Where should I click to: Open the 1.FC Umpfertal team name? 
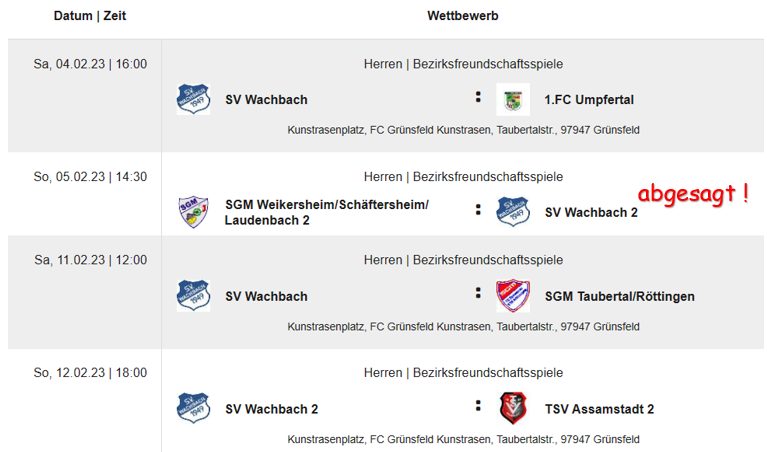click(589, 100)
